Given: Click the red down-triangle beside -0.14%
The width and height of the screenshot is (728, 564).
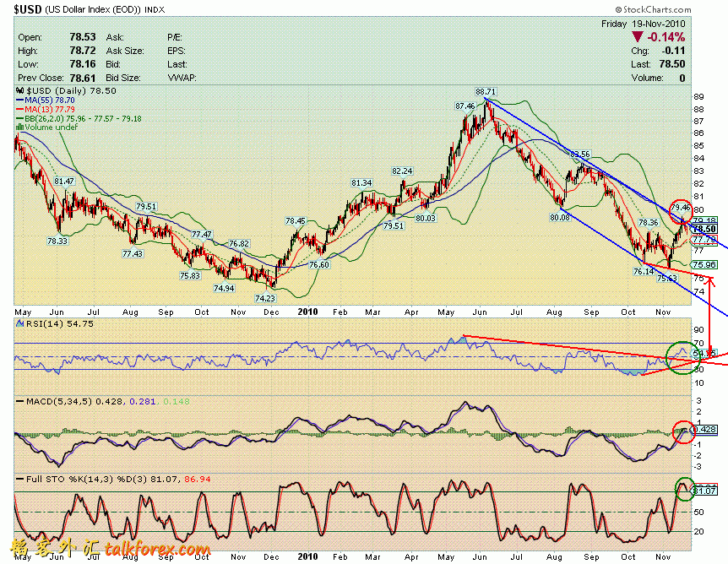Looking at the screenshot, I should tap(637, 37).
